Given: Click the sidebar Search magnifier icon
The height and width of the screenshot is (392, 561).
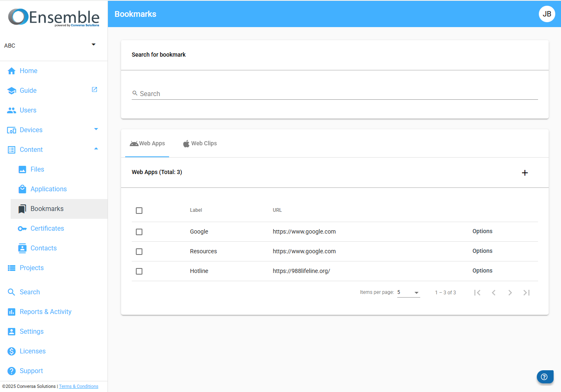Looking at the screenshot, I should [x=11, y=292].
